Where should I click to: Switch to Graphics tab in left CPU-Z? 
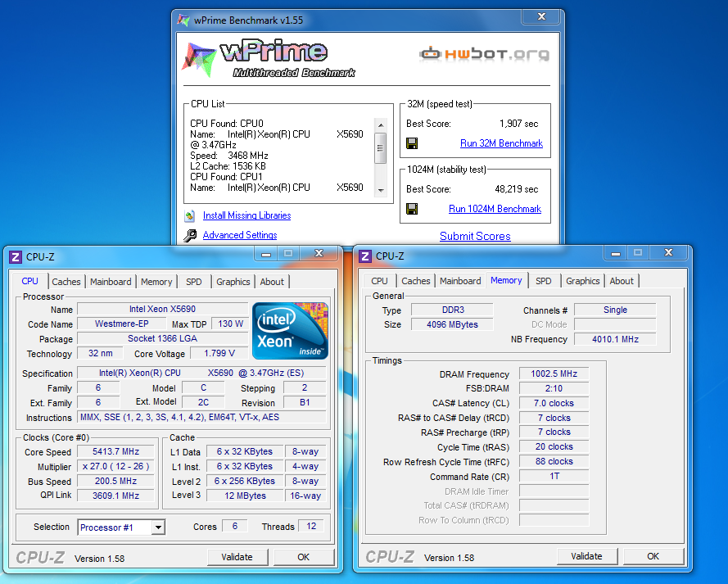pos(233,282)
